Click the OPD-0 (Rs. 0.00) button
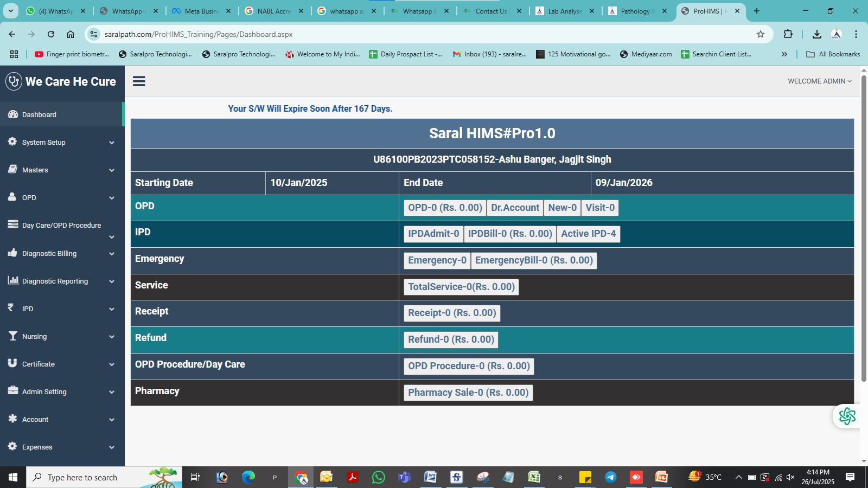 click(445, 208)
